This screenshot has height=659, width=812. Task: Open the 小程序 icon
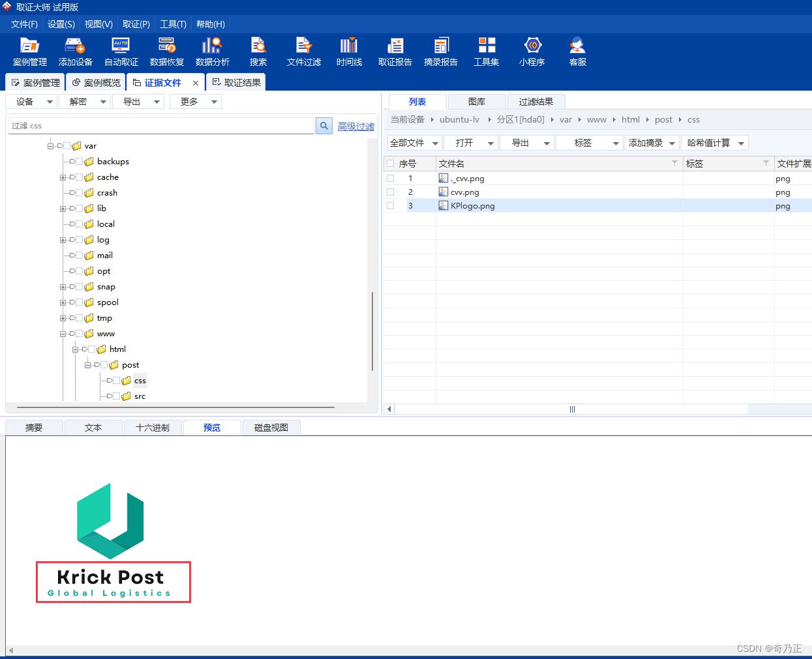point(532,52)
